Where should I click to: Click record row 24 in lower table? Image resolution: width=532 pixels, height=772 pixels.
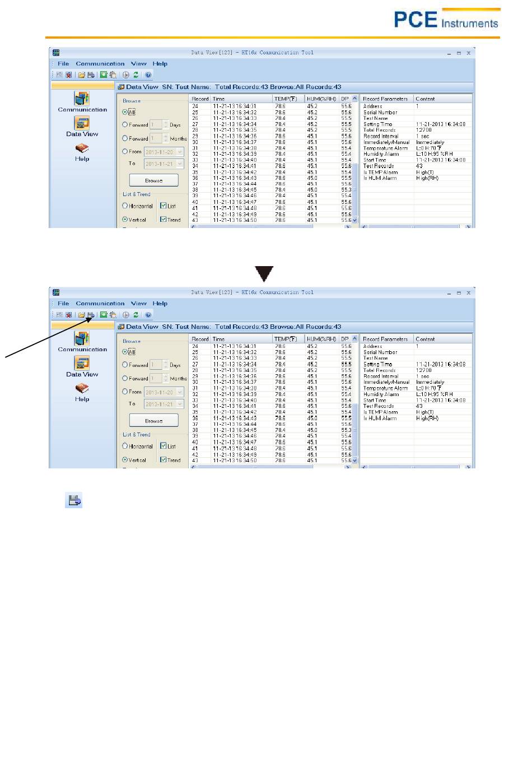point(271,346)
